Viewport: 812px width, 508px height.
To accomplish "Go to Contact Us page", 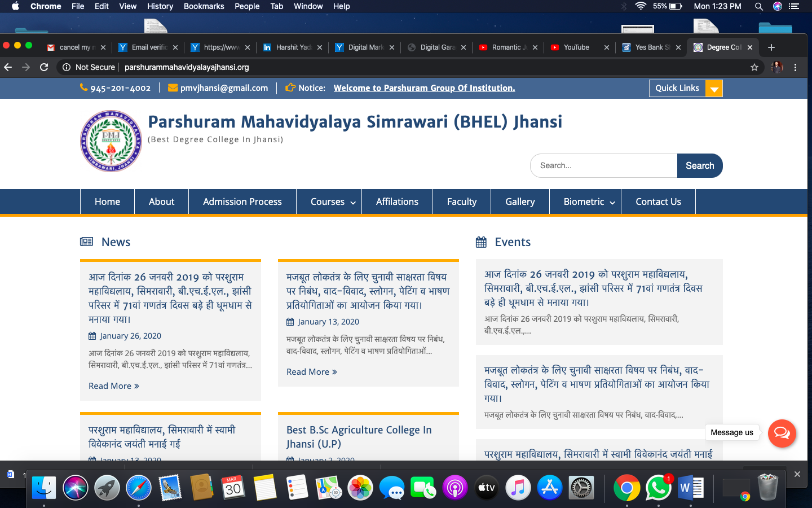I will (x=658, y=202).
